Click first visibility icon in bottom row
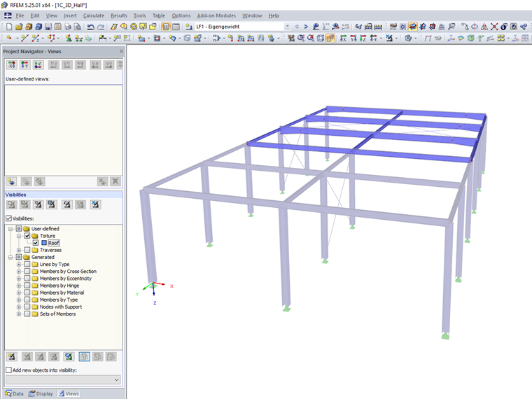This screenshot has width=532, height=399. coord(11,356)
